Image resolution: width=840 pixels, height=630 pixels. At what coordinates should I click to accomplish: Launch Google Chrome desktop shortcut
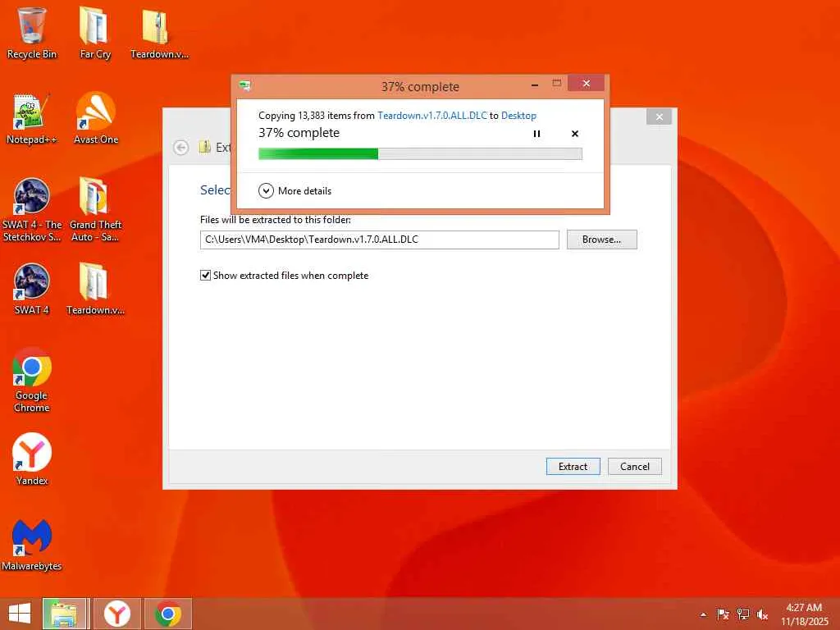click(x=32, y=381)
